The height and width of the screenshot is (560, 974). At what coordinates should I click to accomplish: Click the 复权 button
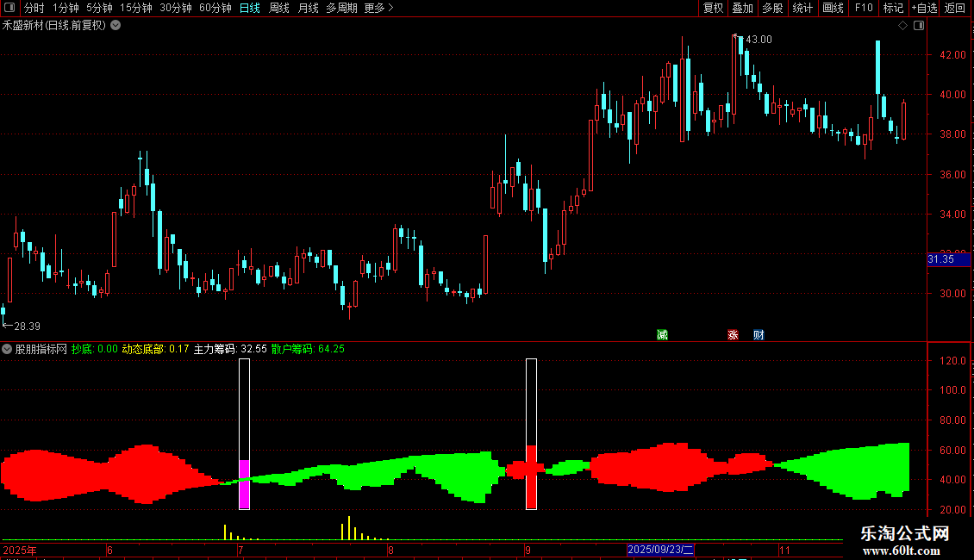[713, 8]
